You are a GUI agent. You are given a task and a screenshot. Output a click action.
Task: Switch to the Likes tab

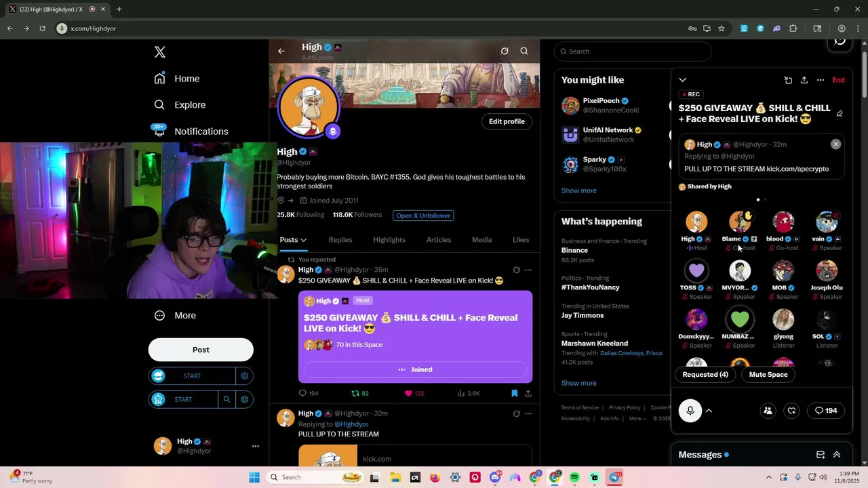pyautogui.click(x=521, y=240)
